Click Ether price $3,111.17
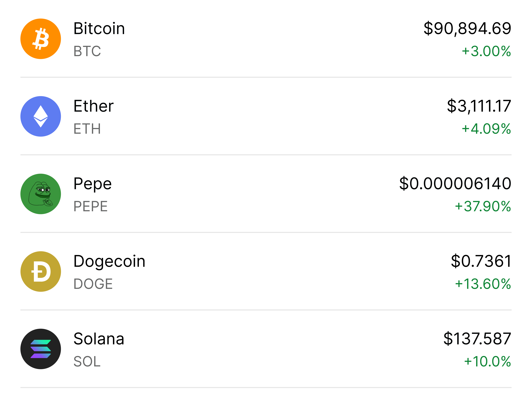 point(479,106)
